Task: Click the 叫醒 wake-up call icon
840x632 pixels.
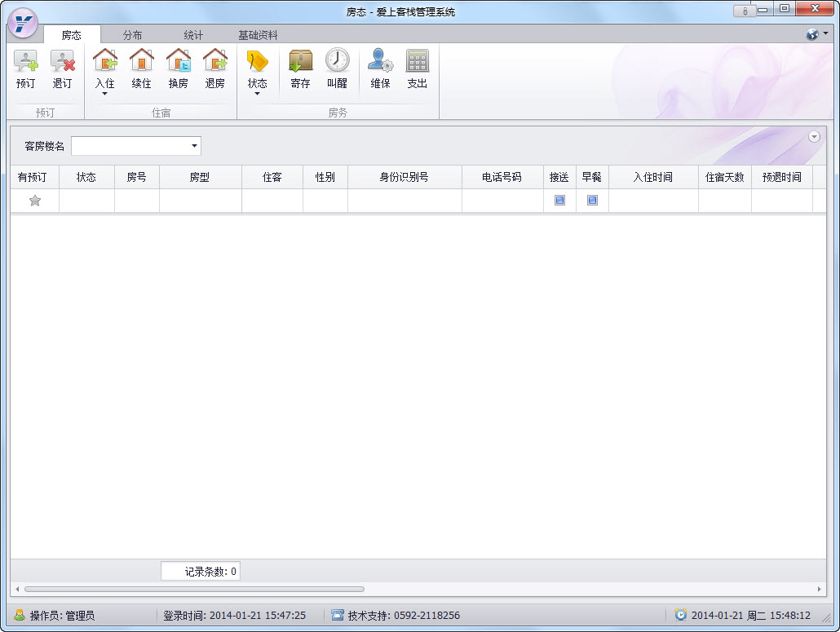Action: 338,69
